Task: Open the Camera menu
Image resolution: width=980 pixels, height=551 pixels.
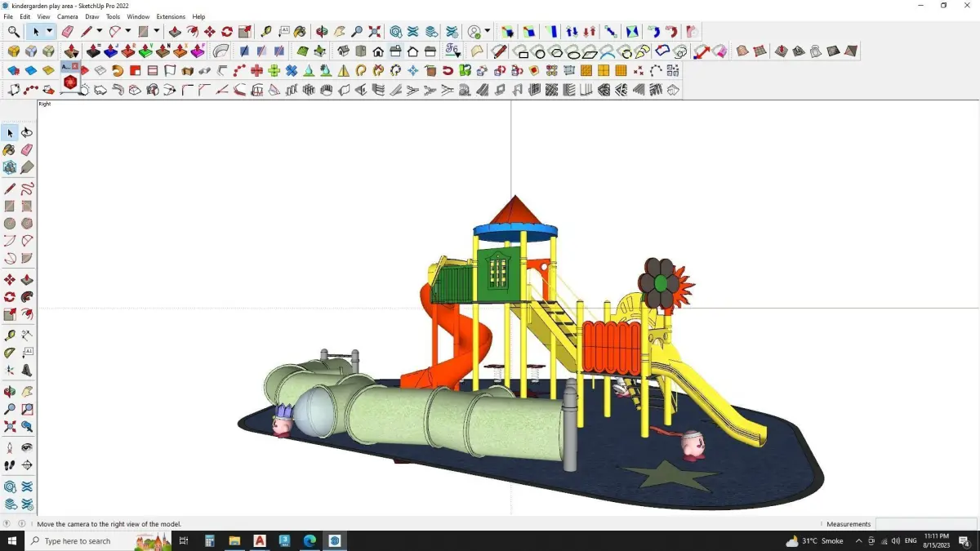Action: pos(68,16)
